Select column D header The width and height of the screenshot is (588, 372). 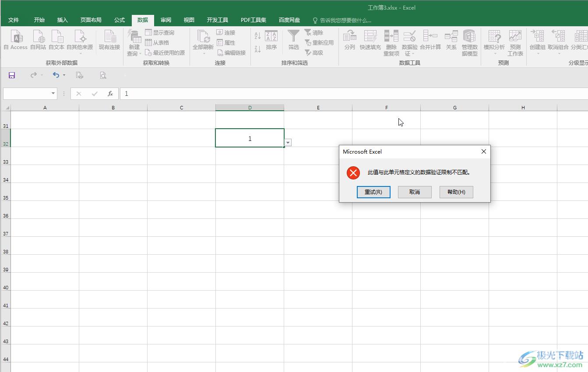(x=250, y=108)
